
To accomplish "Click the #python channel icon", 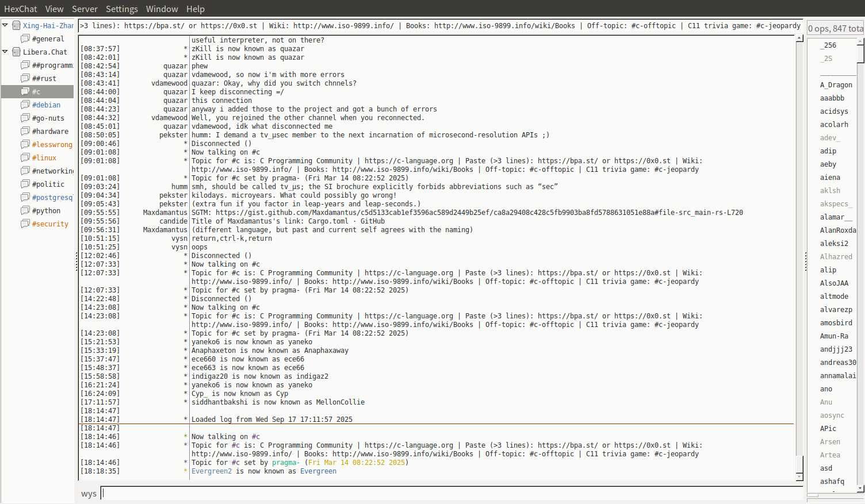I will pos(25,210).
